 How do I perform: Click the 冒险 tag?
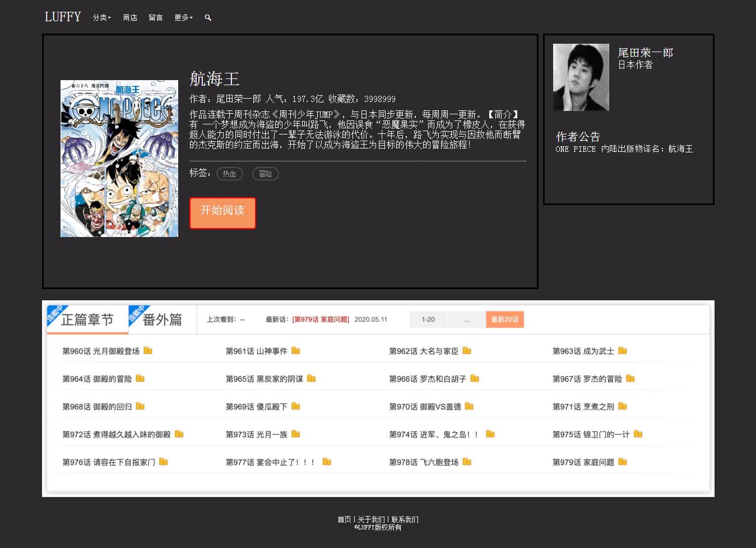coord(266,174)
